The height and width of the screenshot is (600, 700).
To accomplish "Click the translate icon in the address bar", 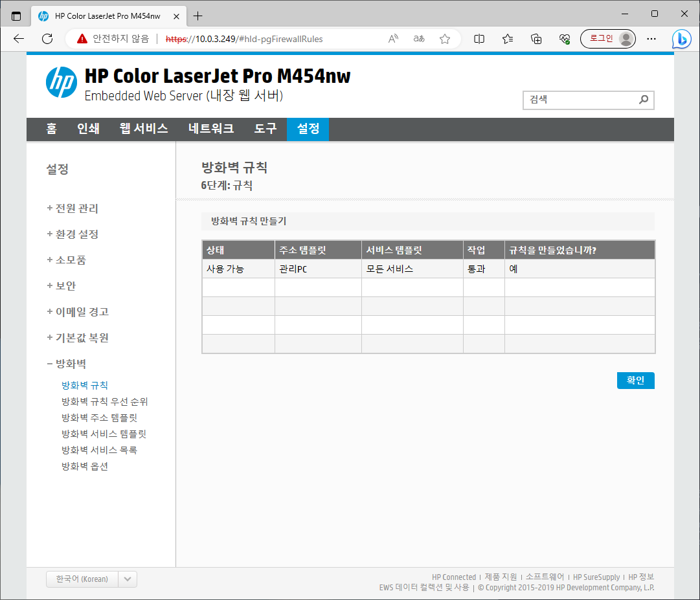I will 419,39.
